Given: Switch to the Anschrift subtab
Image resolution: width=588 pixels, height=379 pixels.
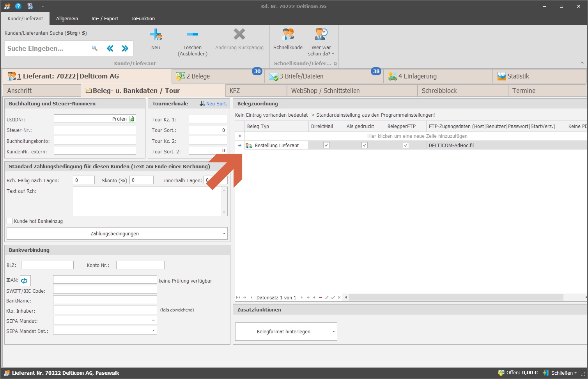Looking at the screenshot, I should click(42, 91).
